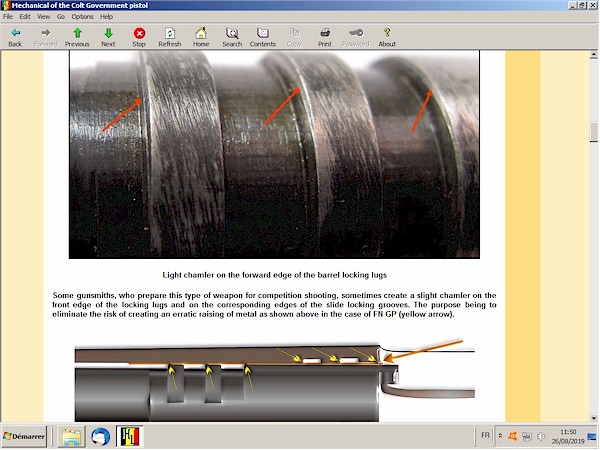The width and height of the screenshot is (600, 450).
Task: Open the File menu
Action: click(8, 16)
